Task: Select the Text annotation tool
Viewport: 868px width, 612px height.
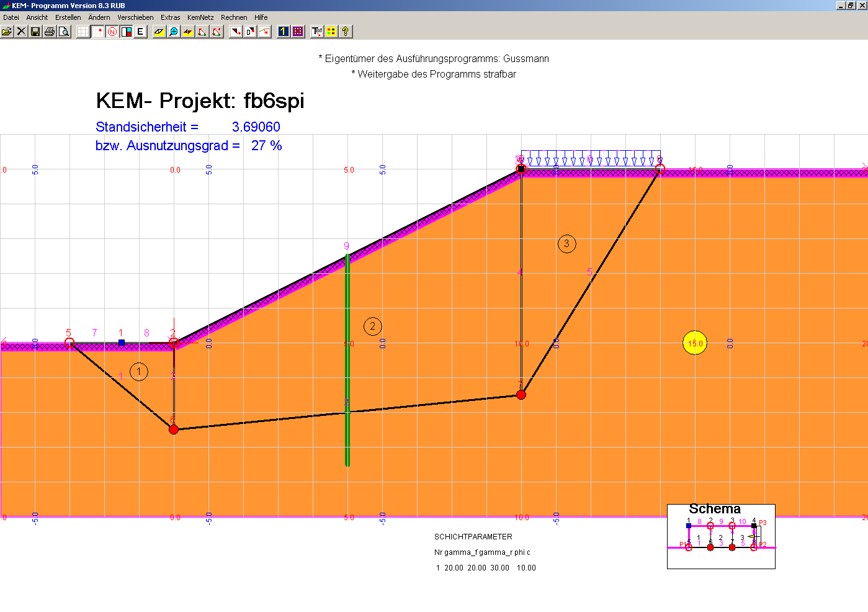Action: pyautogui.click(x=317, y=31)
